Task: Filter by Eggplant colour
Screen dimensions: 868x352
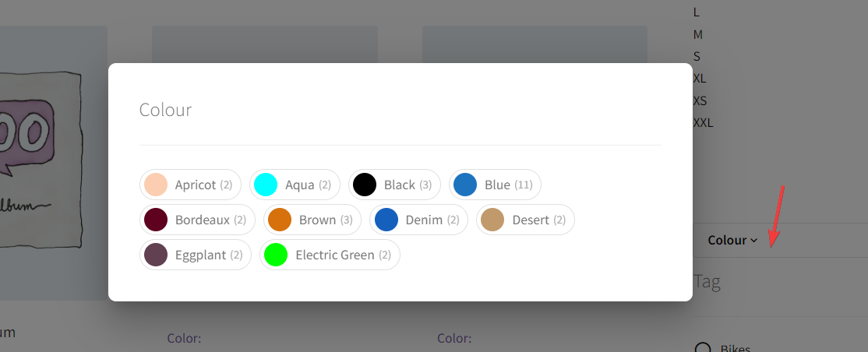Action: click(196, 255)
